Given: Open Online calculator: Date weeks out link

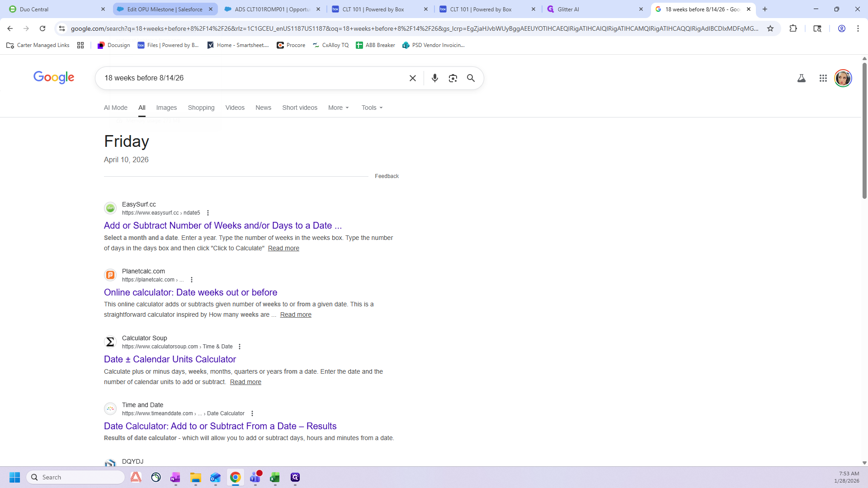Looking at the screenshot, I should [x=190, y=292].
